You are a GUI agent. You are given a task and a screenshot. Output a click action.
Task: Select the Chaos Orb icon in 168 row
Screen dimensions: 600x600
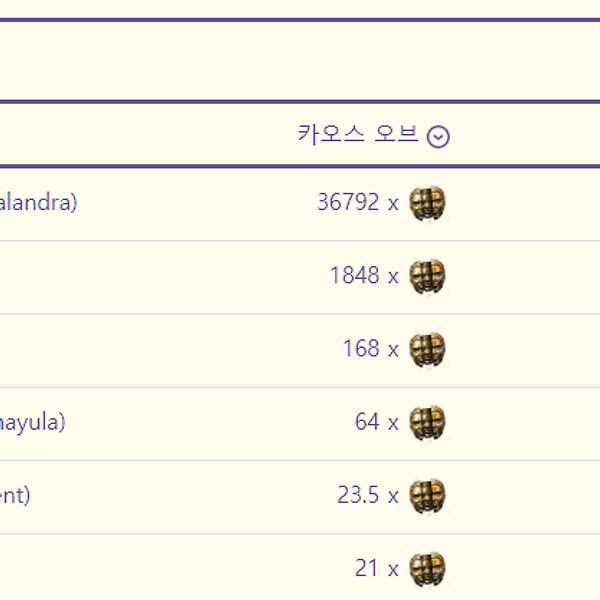pos(427,349)
